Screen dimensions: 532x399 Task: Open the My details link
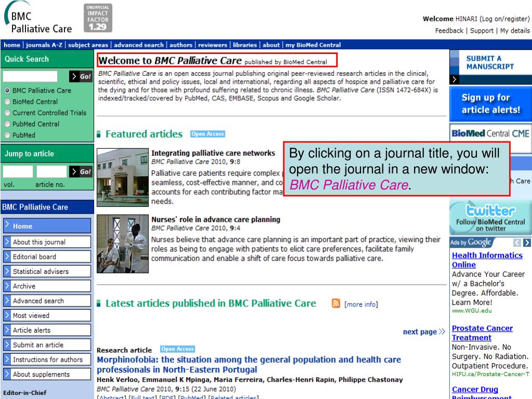[x=515, y=31]
